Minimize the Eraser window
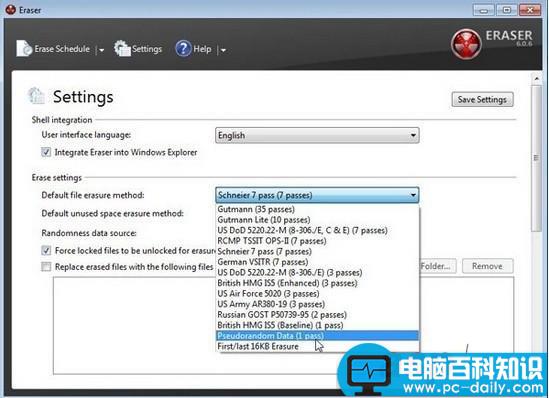The image size is (549, 398). click(x=484, y=10)
